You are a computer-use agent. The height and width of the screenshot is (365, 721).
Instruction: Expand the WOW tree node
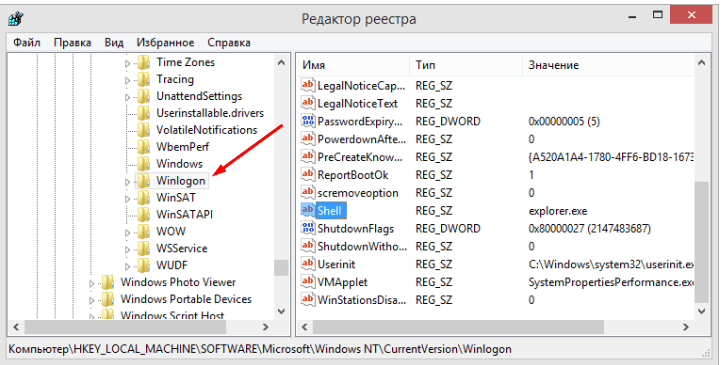click(128, 233)
